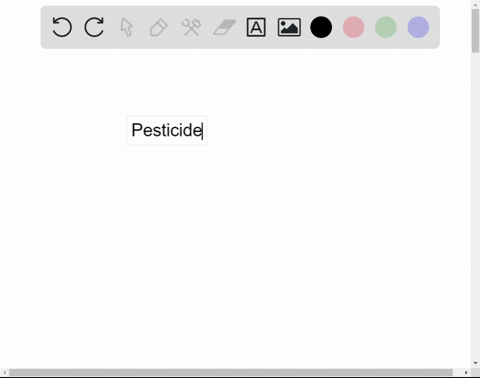480x378 pixels.
Task: Select the pointer selection tool
Action: pos(127,27)
